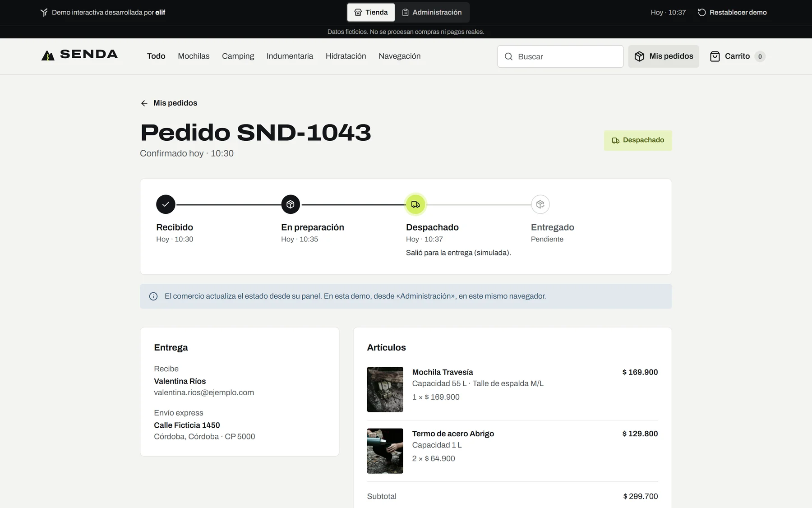
Task: Click the clipboard icon on Administración tab
Action: [405, 13]
